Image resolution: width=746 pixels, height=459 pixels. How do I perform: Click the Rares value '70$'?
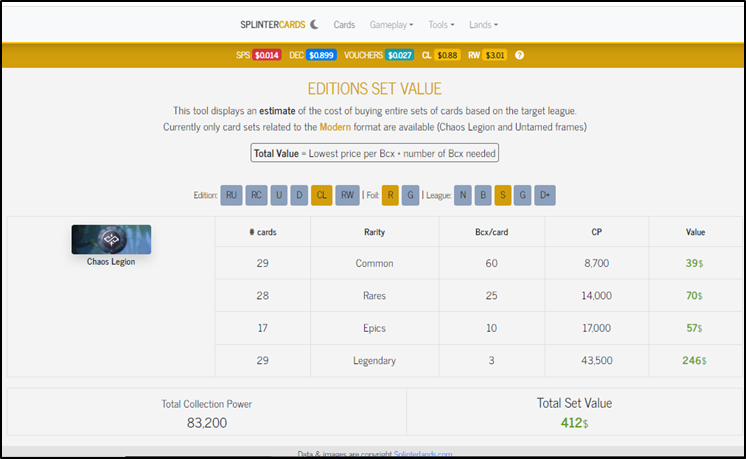coord(694,295)
